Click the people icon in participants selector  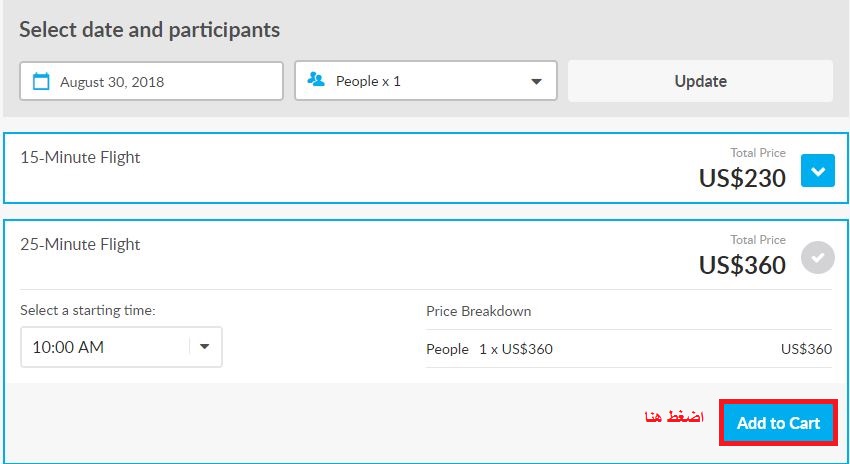pos(315,80)
